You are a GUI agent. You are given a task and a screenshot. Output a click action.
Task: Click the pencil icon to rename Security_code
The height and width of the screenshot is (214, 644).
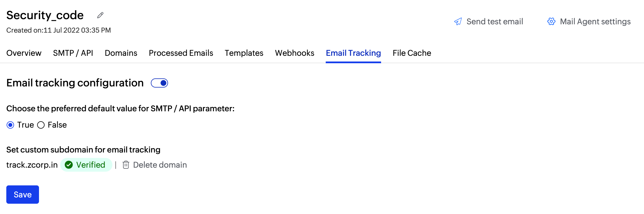coord(99,15)
